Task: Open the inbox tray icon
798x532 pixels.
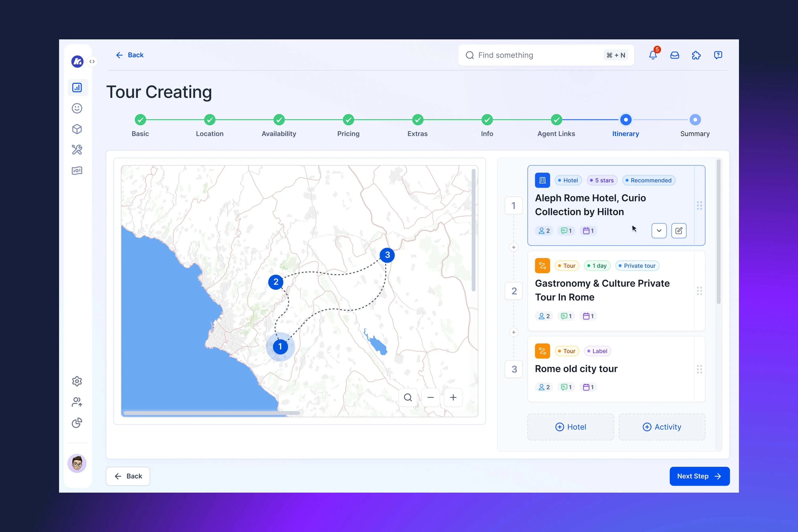Action: (675, 55)
